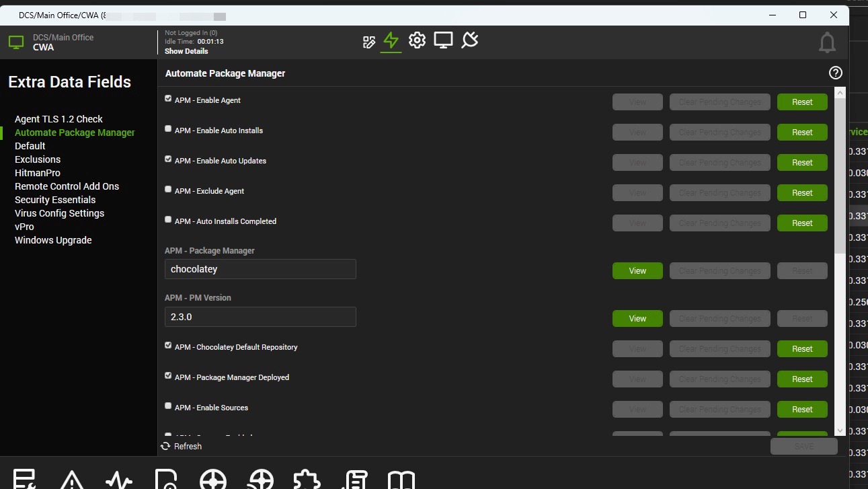Click the plug icon in top toolbar

[470, 41]
